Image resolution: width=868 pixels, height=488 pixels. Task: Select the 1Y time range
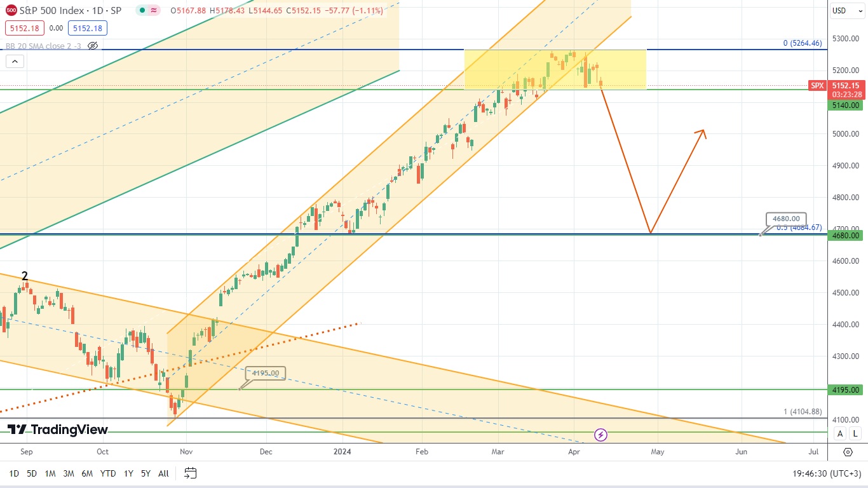point(128,473)
